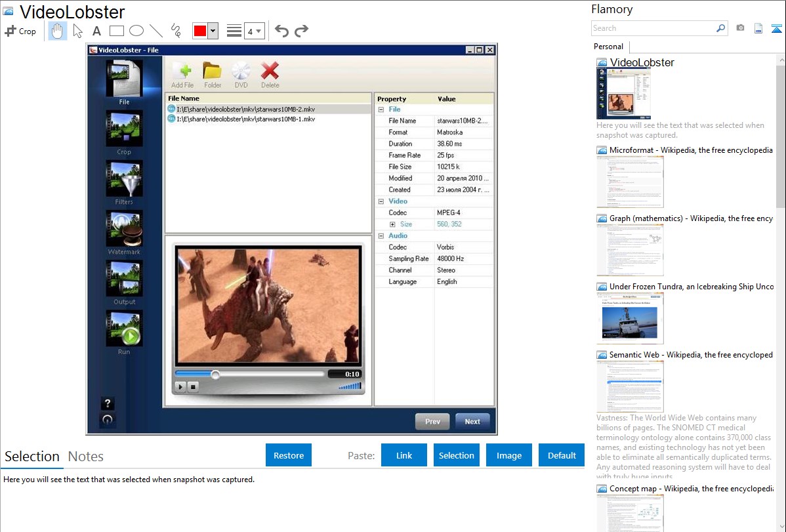Click the camera capture icon
This screenshot has width=786, height=532.
coord(740,28)
